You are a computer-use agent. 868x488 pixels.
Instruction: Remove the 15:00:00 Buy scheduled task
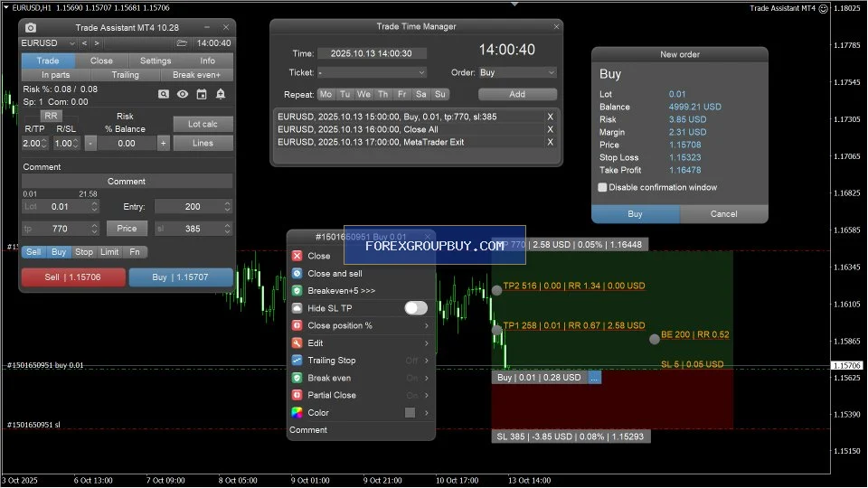[x=551, y=117]
